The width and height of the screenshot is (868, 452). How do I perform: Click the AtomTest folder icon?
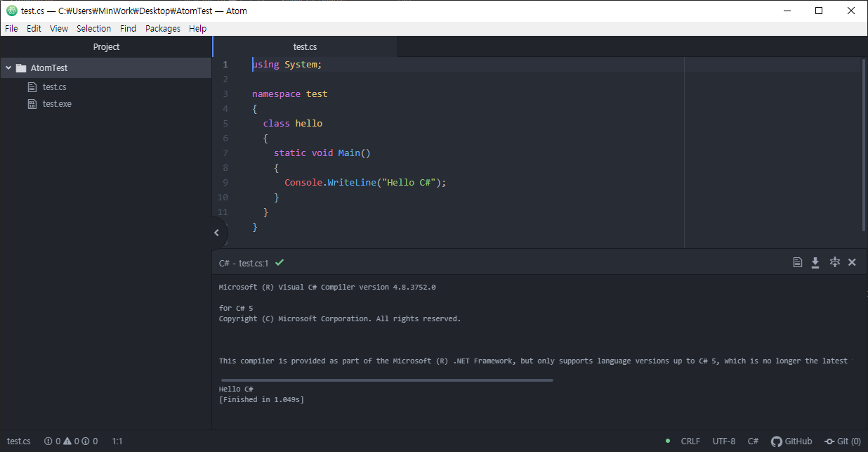click(21, 68)
